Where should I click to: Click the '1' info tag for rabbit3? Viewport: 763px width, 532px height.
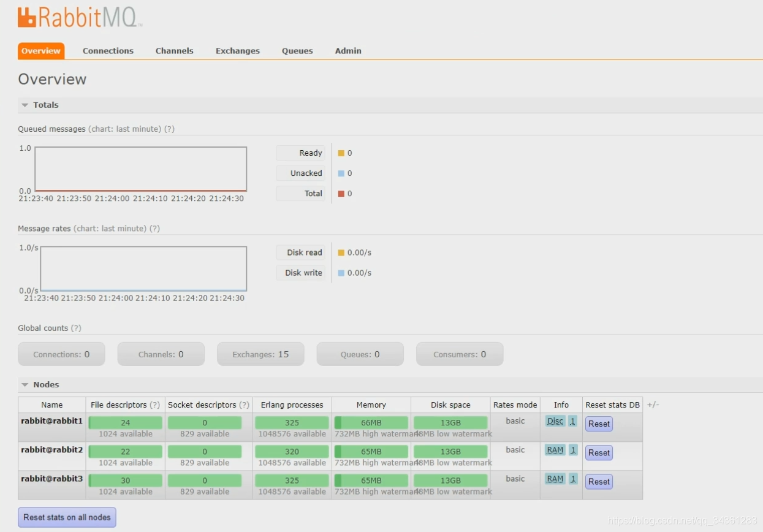[573, 479]
